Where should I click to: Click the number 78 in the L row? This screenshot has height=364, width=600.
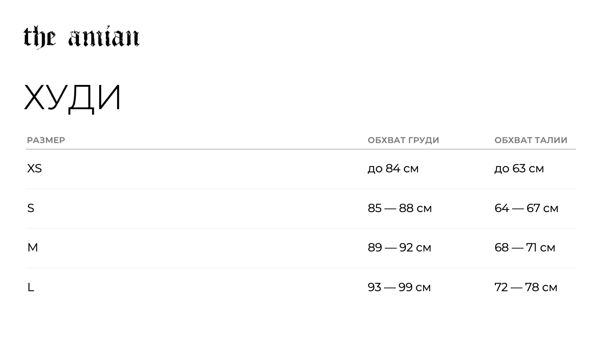point(532,287)
